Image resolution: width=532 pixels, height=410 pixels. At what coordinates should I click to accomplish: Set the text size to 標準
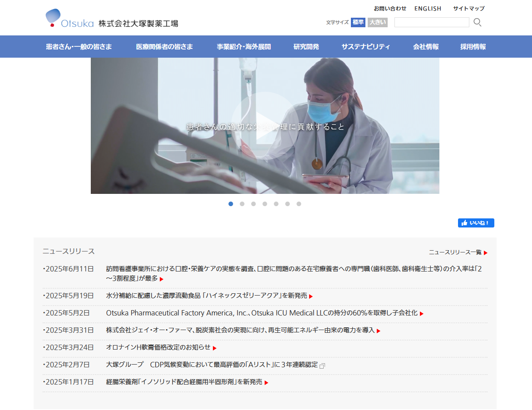coord(358,22)
